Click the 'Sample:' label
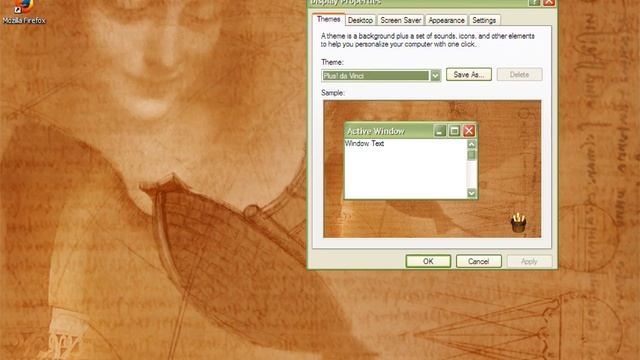Viewport: 640px width, 360px height. [x=333, y=93]
